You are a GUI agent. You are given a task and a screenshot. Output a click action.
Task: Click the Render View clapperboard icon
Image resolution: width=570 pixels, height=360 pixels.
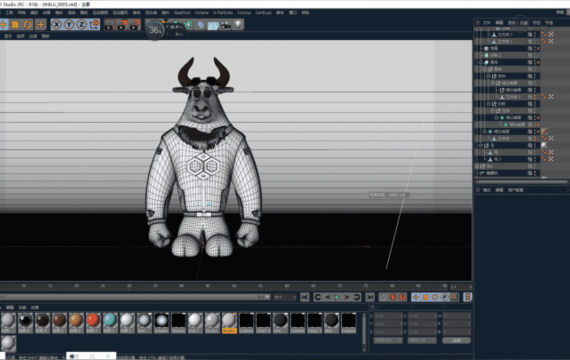click(x=109, y=24)
